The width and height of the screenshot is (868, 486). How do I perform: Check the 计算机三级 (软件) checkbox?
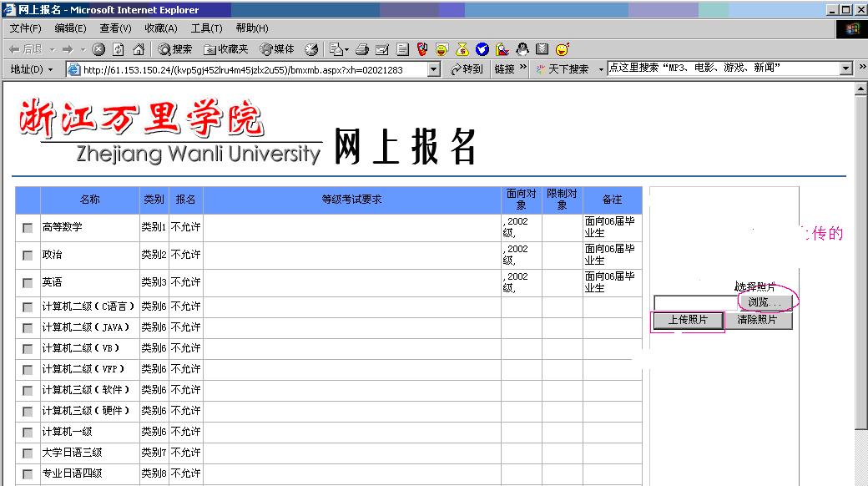[x=27, y=391]
